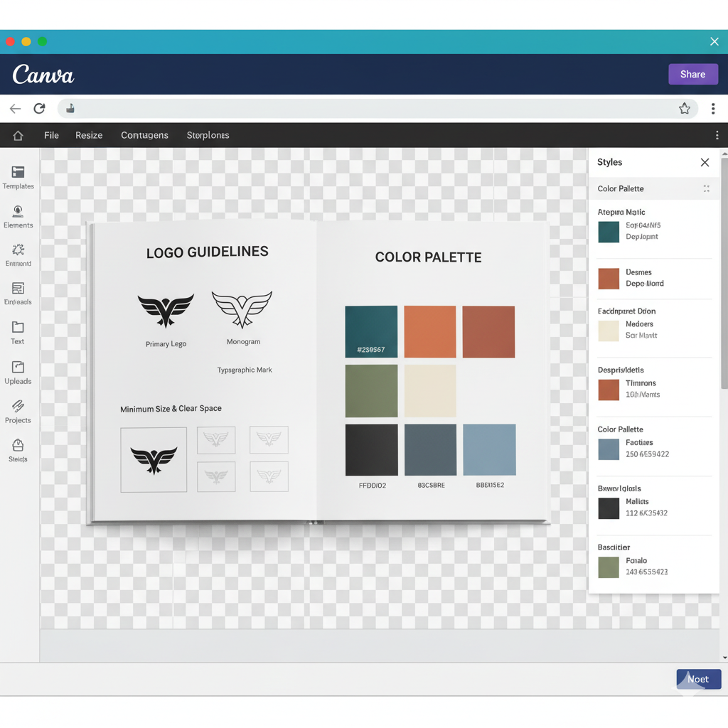This screenshot has width=728, height=728.
Task: Open the browser's three-dot menu
Action: pyautogui.click(x=713, y=108)
